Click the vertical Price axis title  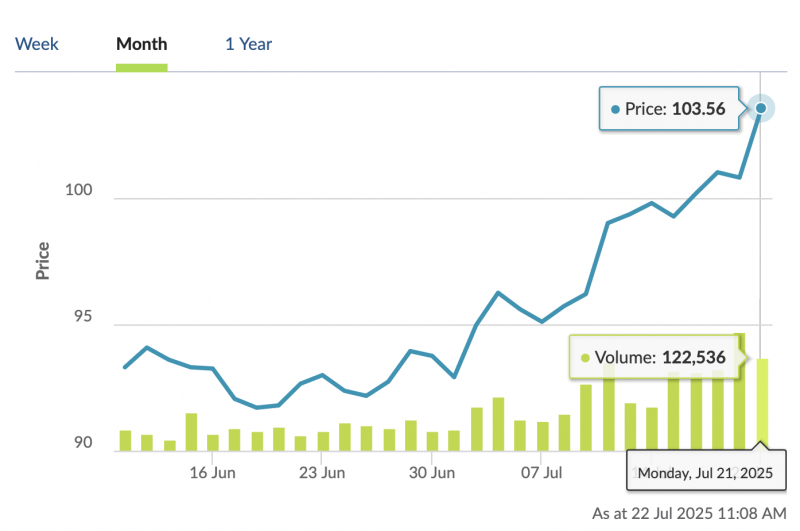tap(43, 259)
